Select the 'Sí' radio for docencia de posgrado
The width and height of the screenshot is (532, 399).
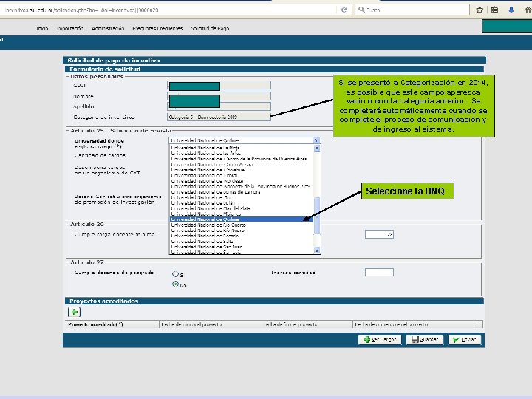(175, 274)
